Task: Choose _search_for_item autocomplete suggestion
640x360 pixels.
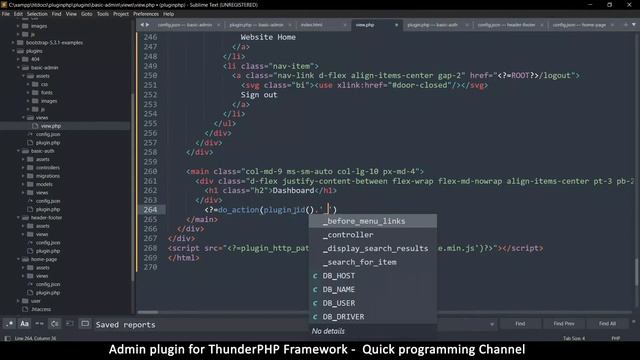Action: (373, 262)
